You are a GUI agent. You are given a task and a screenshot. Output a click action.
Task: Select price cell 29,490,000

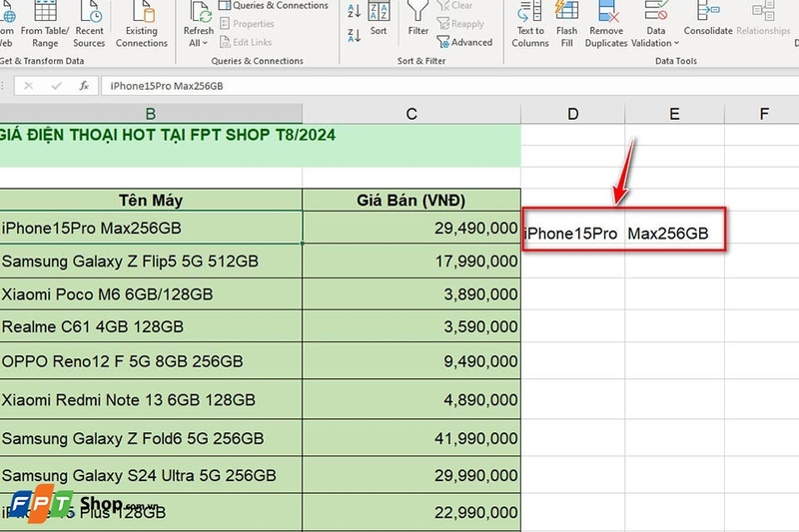pos(411,228)
